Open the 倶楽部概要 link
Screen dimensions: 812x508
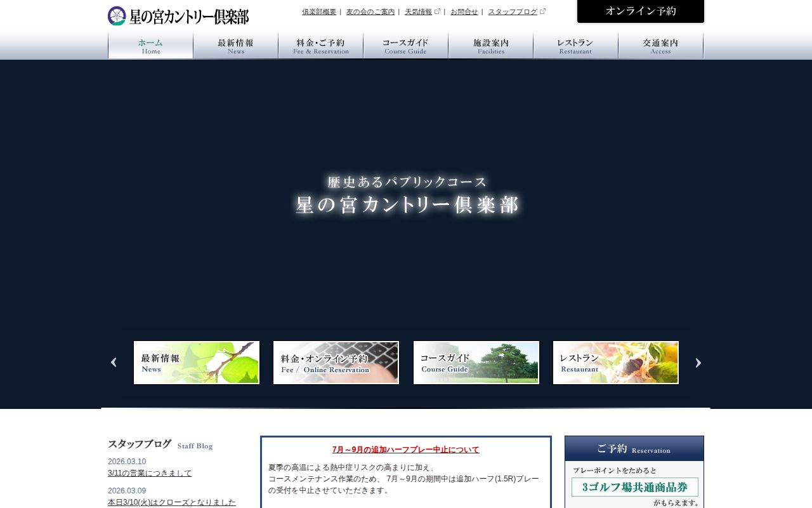pos(319,11)
